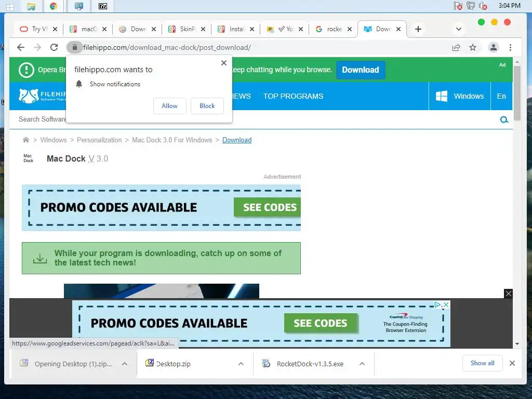
Task: Click the browser back arrow
Action: point(21,47)
